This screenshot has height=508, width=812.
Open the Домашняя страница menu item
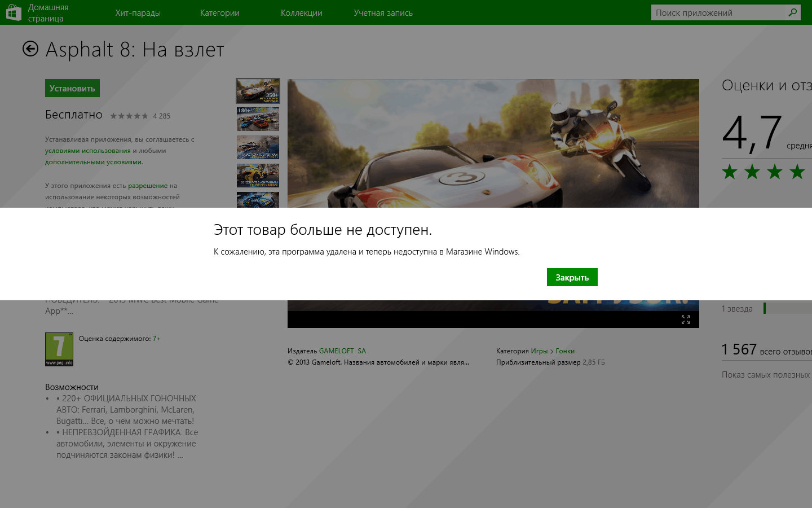click(x=48, y=12)
